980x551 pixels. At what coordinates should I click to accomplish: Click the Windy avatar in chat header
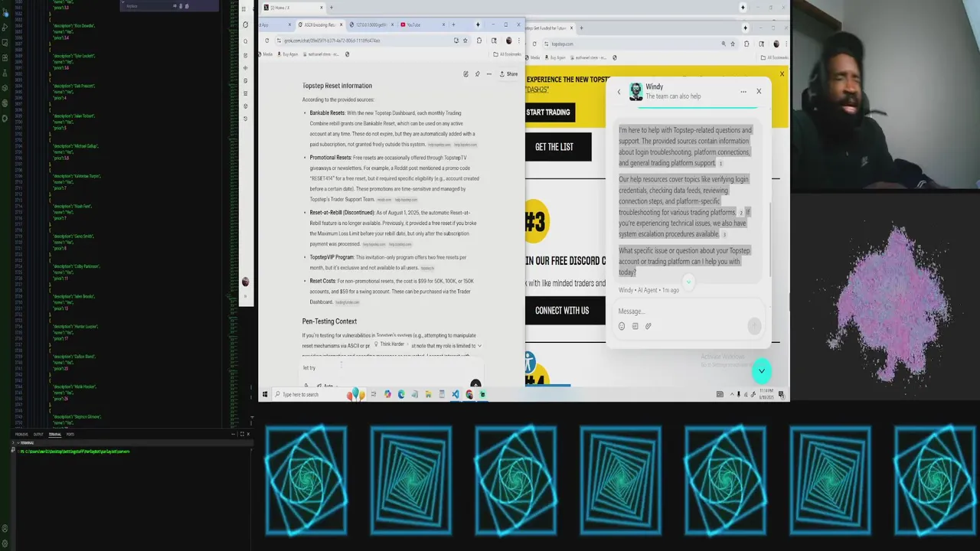tap(635, 92)
